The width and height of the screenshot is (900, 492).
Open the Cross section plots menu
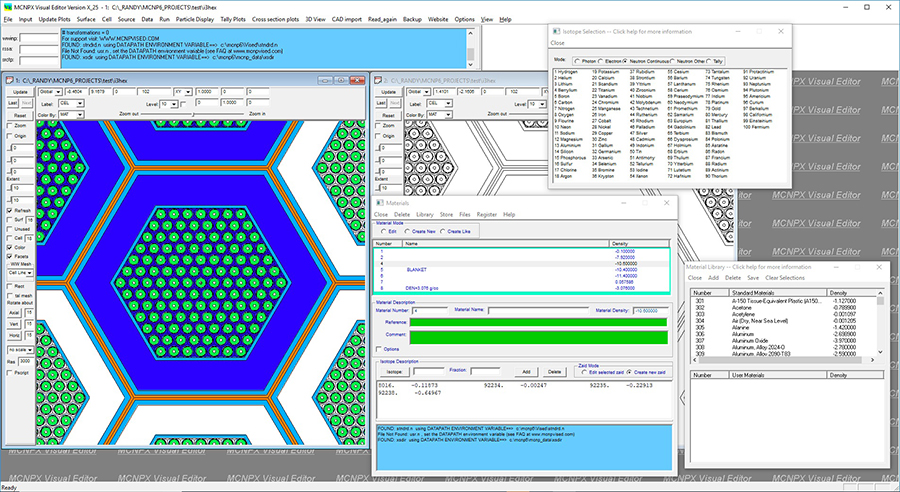276,19
